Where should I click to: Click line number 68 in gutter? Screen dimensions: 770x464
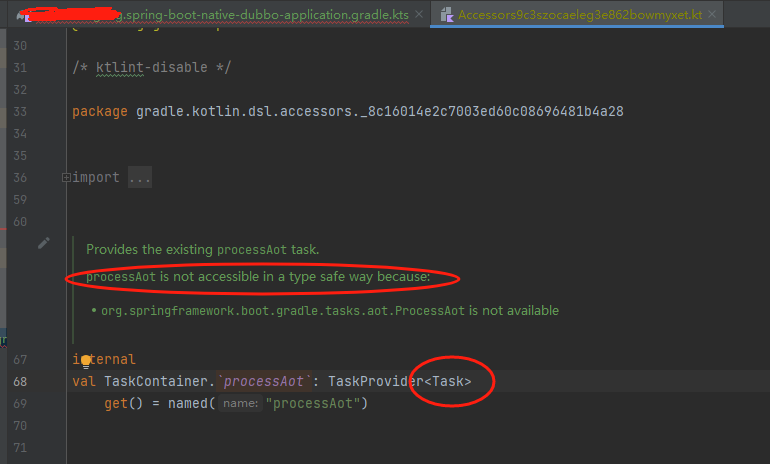pos(20,382)
